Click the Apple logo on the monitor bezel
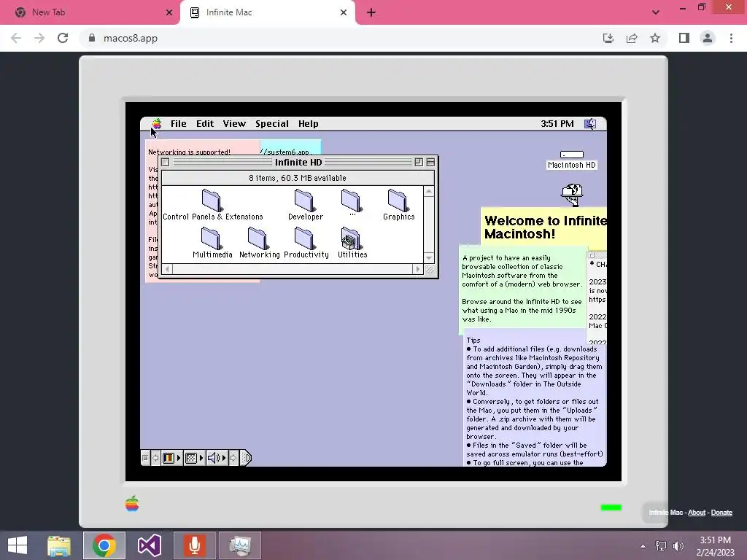The image size is (747, 560). [132, 504]
